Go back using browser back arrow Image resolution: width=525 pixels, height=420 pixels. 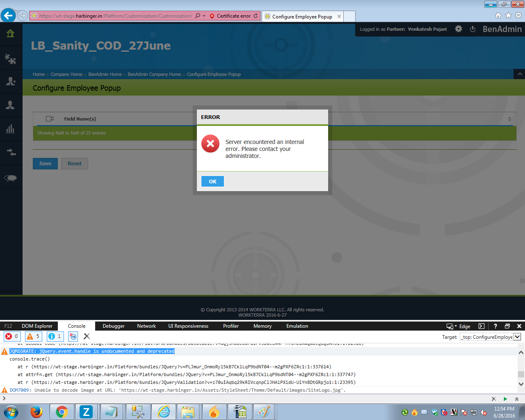point(8,16)
